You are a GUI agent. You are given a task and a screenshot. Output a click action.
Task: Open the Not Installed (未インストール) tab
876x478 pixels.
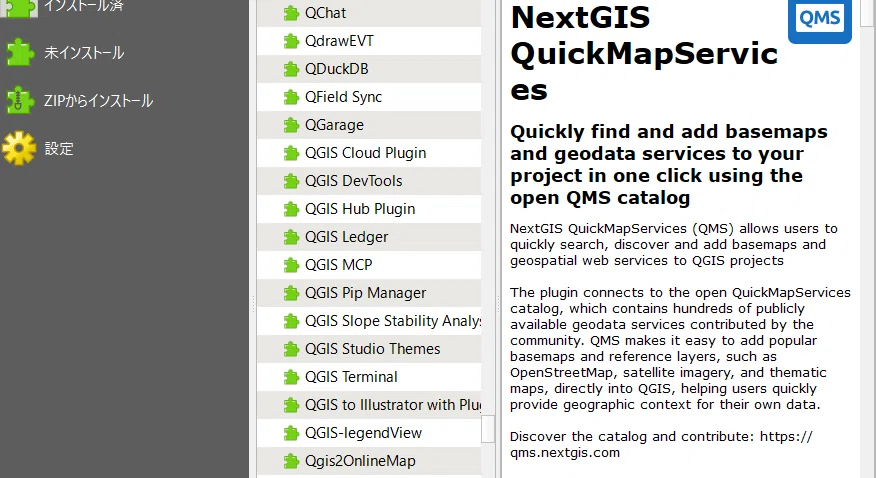click(84, 53)
